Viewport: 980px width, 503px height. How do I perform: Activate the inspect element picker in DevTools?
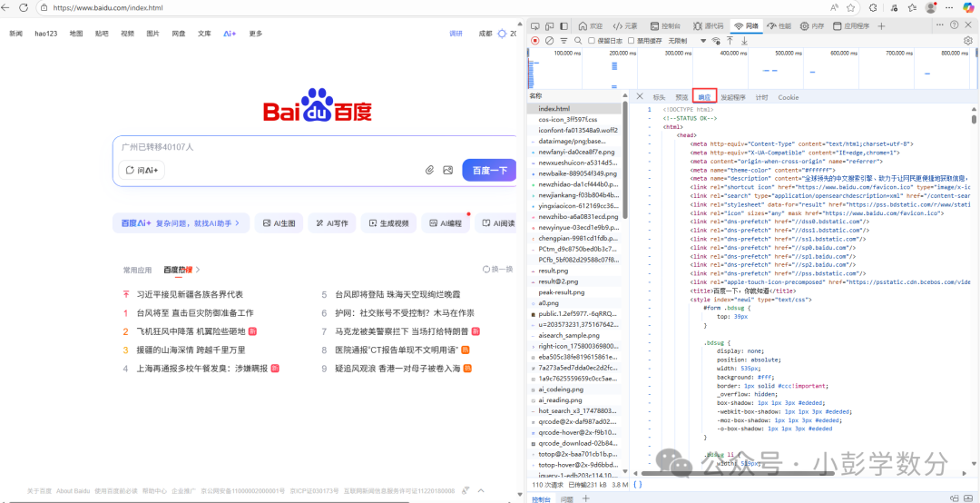click(535, 25)
